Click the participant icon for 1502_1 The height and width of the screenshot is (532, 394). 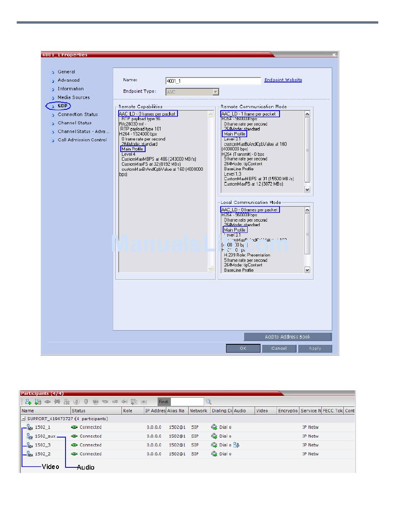(30, 427)
